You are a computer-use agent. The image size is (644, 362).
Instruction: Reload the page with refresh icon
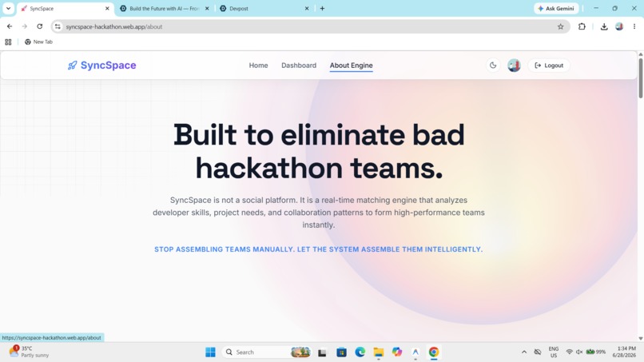pyautogui.click(x=40, y=26)
